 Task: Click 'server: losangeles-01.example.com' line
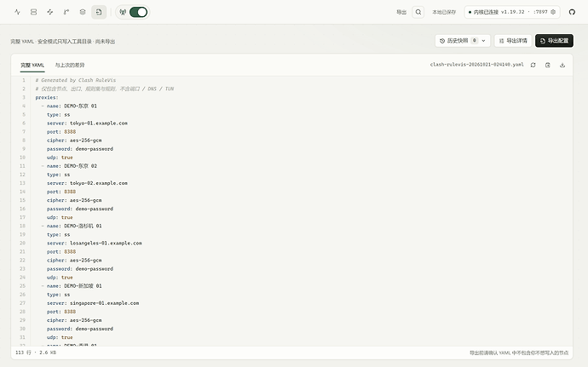click(x=94, y=243)
